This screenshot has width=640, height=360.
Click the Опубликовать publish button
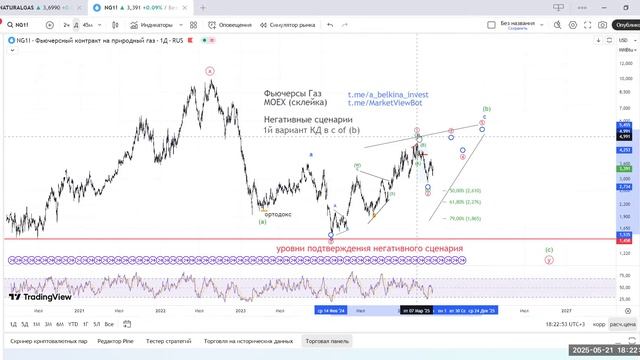[x=626, y=25]
